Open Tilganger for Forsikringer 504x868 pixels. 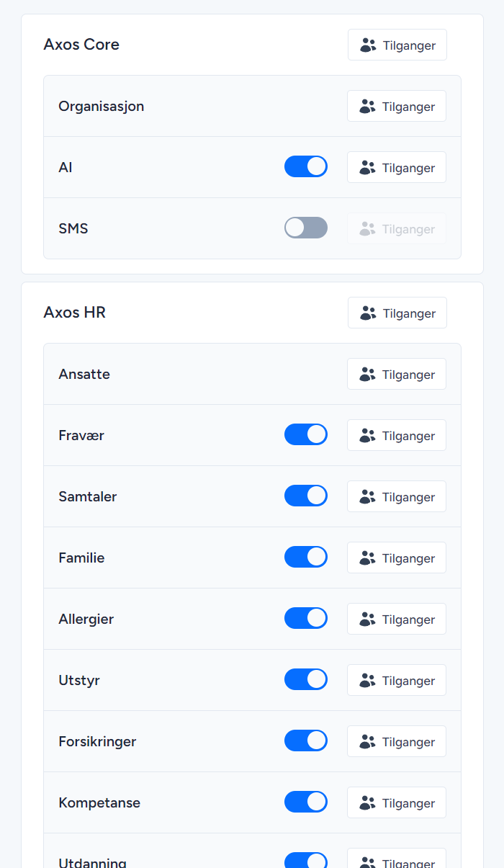pyautogui.click(x=396, y=741)
